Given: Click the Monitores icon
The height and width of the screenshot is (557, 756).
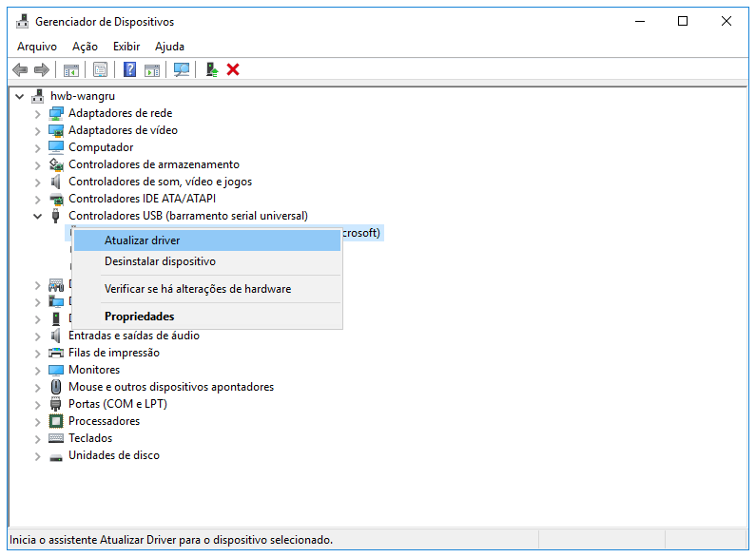Looking at the screenshot, I should pyautogui.click(x=56, y=370).
